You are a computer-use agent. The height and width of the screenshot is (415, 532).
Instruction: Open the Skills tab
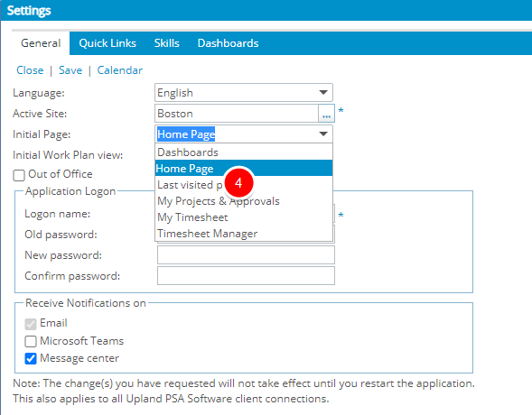(166, 43)
